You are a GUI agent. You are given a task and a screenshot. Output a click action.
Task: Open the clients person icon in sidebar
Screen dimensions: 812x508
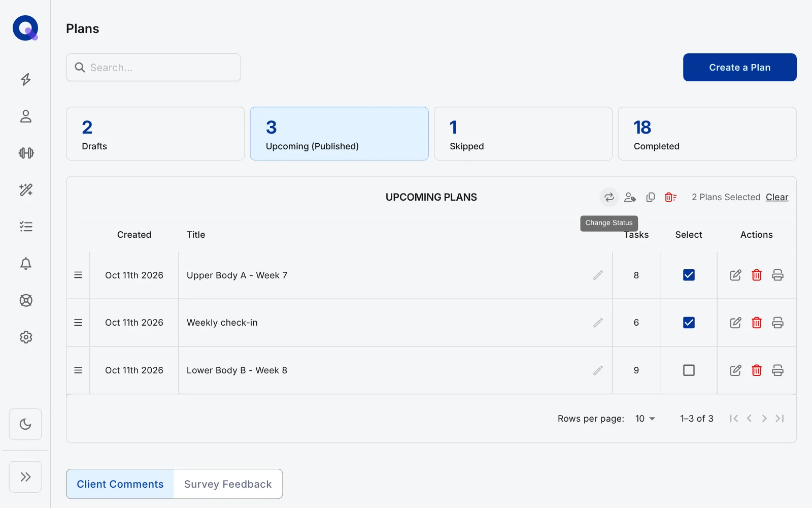click(x=25, y=116)
